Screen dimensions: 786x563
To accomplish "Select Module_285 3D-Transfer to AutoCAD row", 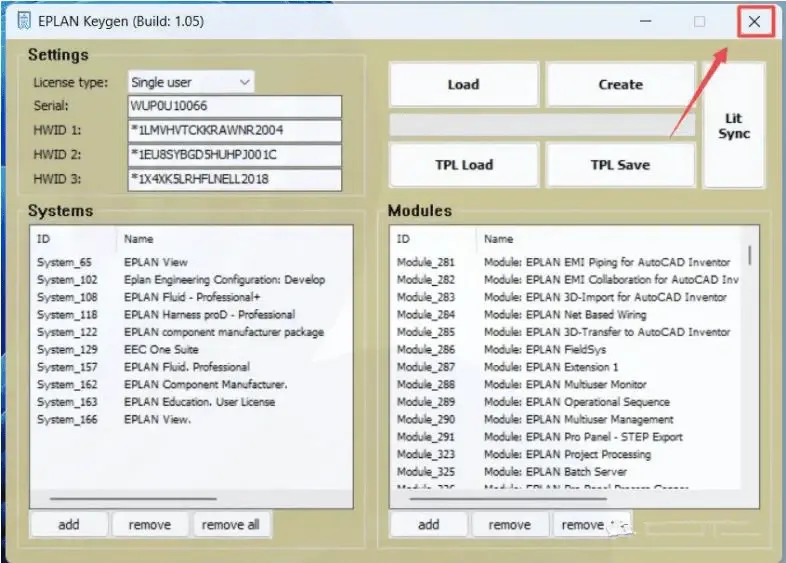I will pos(566,332).
